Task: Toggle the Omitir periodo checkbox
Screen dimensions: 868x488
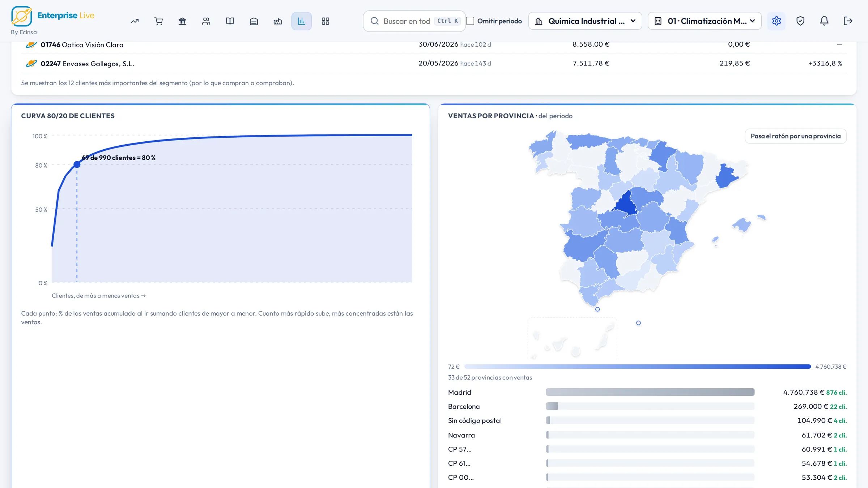Action: pos(470,21)
